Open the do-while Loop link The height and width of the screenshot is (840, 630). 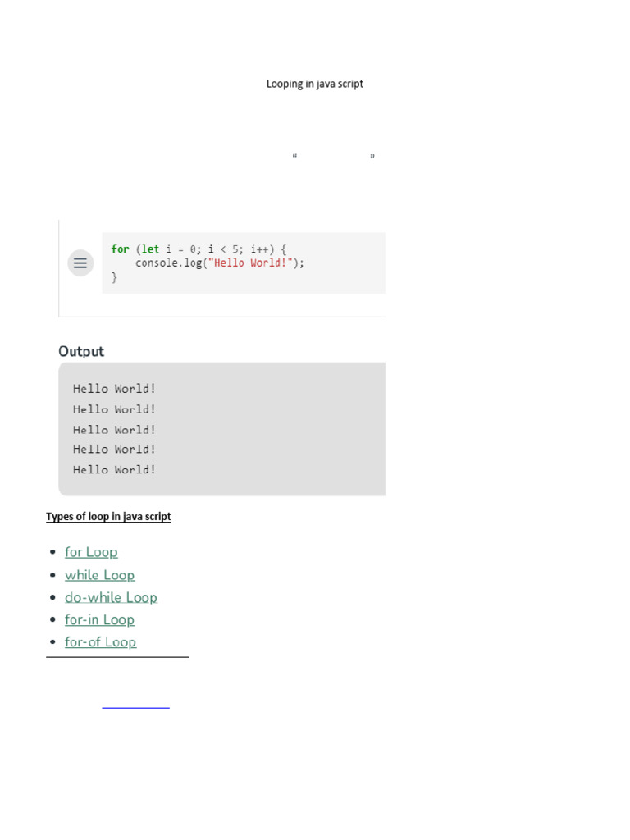tap(111, 597)
